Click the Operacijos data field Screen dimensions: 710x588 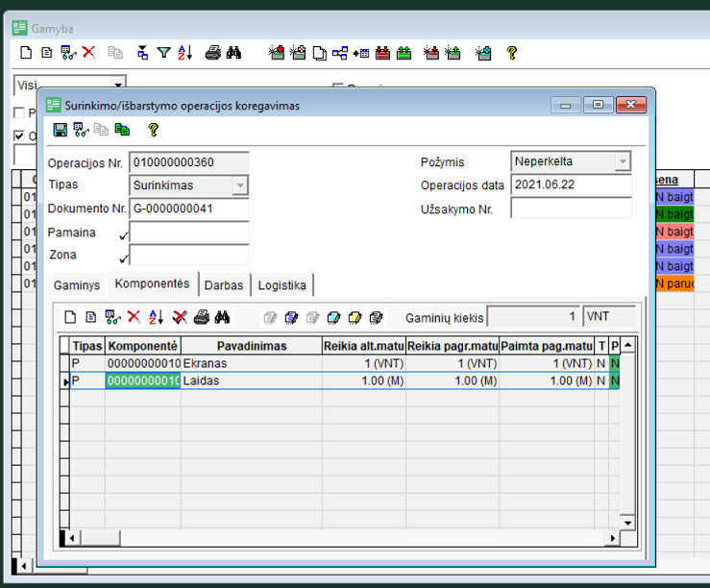click(571, 184)
